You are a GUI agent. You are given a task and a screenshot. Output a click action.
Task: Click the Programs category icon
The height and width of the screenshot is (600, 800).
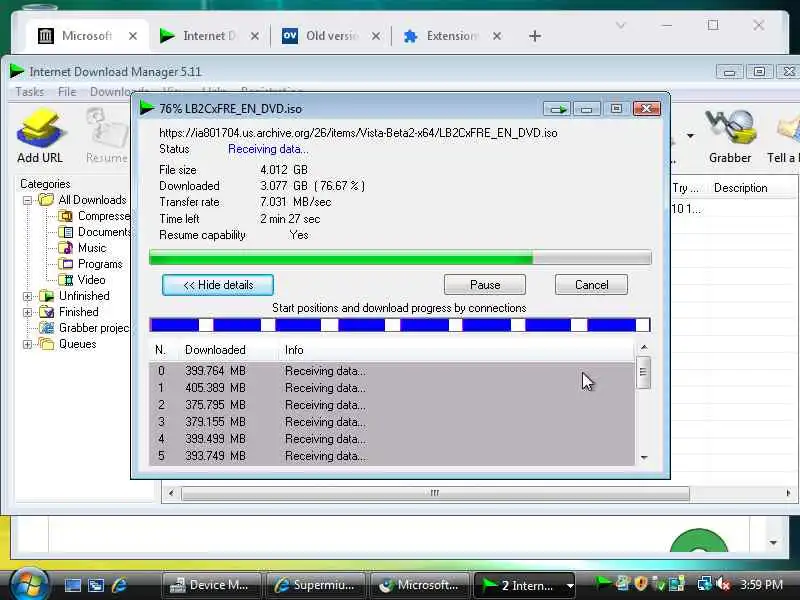point(65,264)
